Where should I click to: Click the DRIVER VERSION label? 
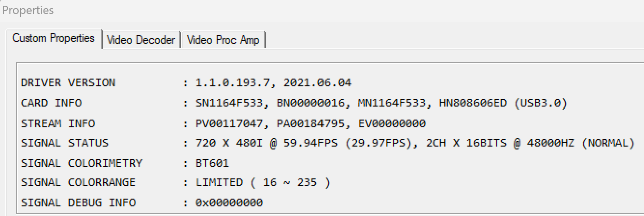pos(68,83)
